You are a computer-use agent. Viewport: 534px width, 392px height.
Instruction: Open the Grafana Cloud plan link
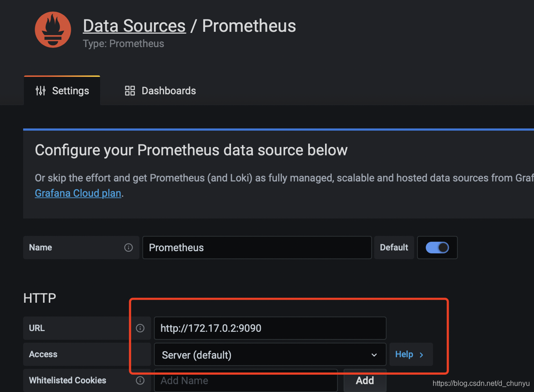tap(77, 193)
